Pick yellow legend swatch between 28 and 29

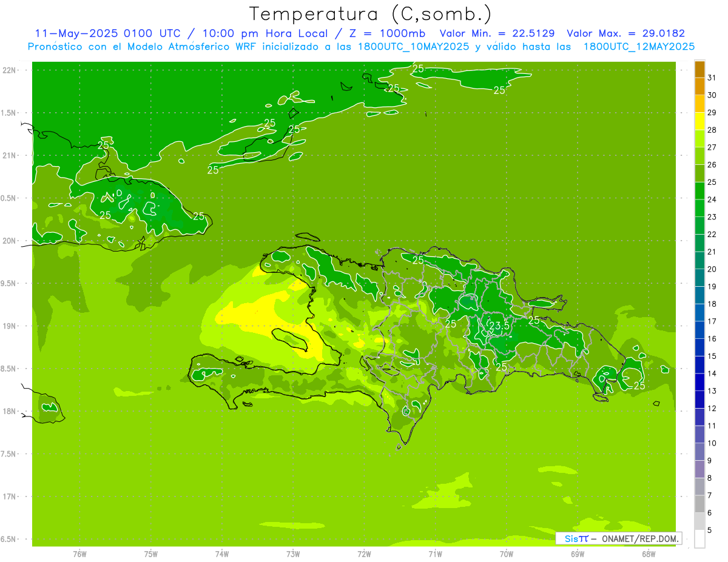pos(699,121)
